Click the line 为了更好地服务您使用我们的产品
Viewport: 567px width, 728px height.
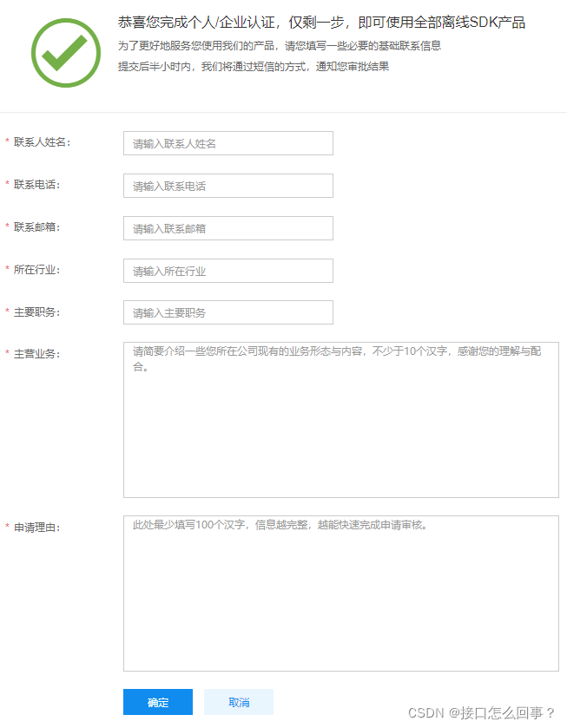280,45
